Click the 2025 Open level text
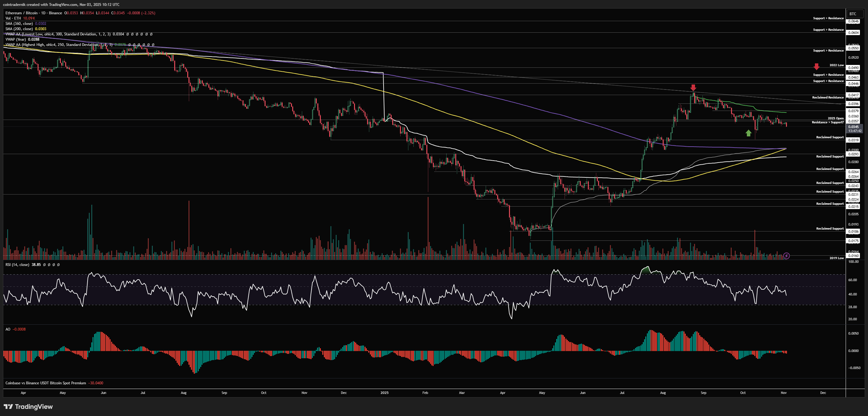 [x=836, y=118]
